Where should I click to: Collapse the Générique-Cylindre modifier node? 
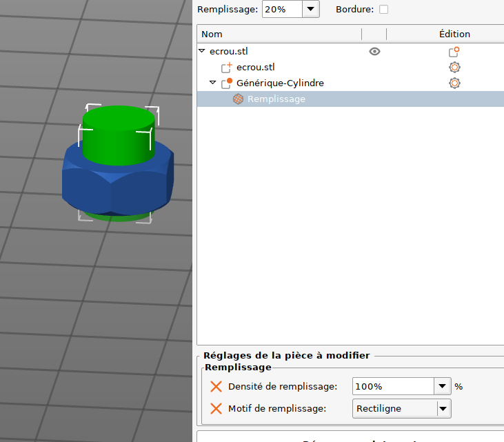213,83
